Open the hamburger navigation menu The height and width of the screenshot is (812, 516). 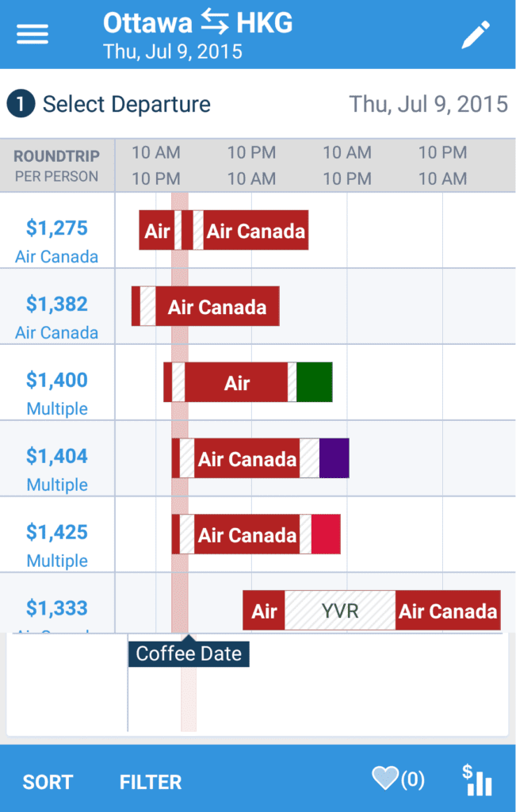click(x=32, y=34)
